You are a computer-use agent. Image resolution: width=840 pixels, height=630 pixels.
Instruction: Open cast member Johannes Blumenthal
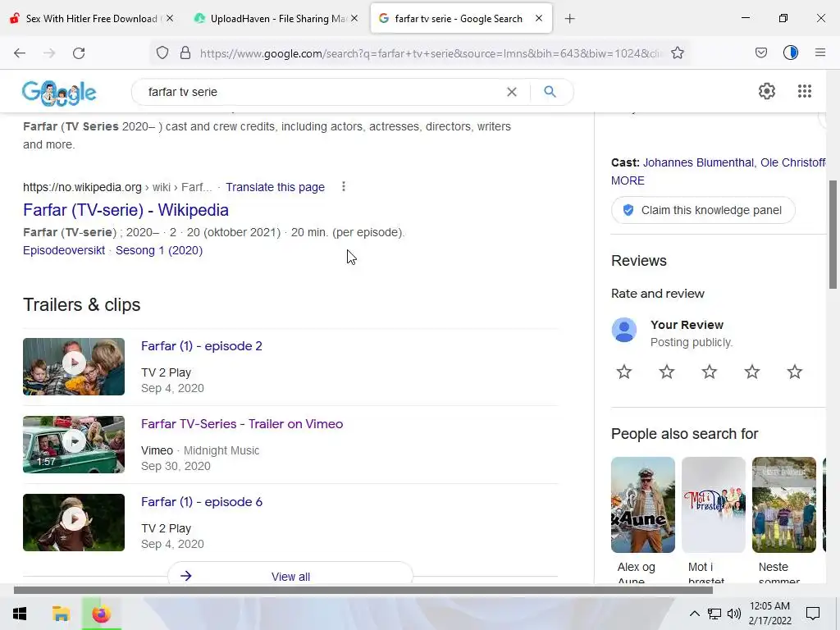pos(698,162)
